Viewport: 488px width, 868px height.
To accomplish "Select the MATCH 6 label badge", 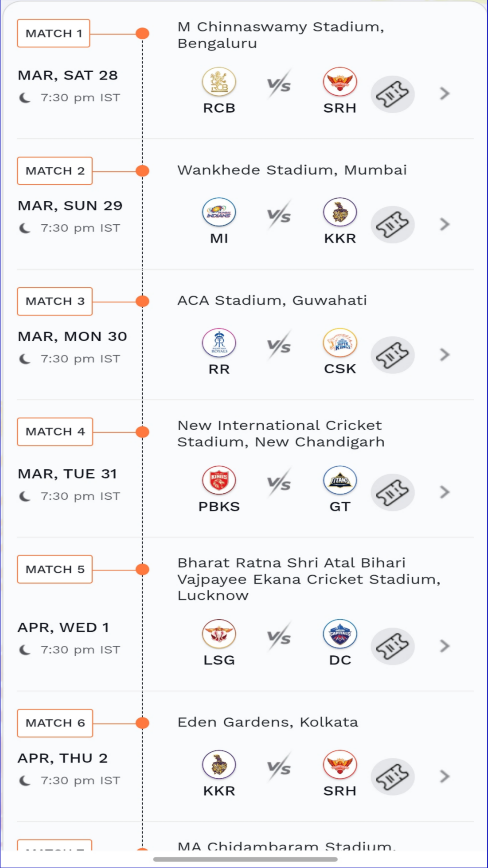I will pos(55,723).
